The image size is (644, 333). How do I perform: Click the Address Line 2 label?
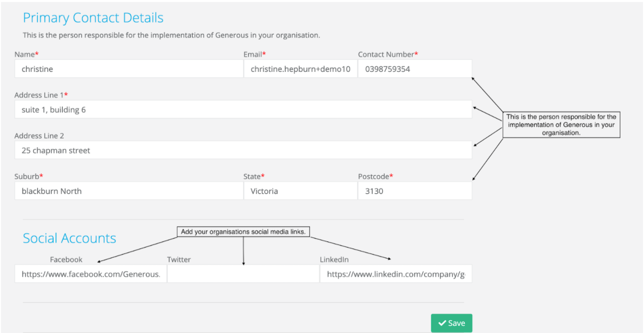point(39,136)
